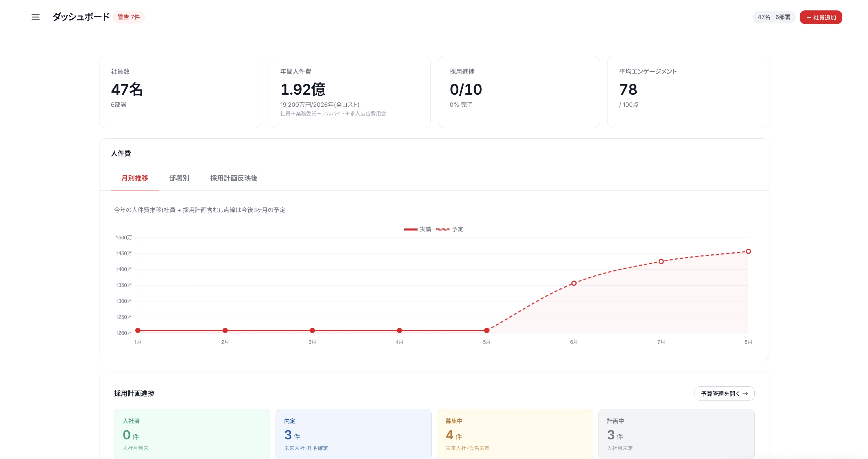
Task: Click the 1500万 y-axis label
Action: (124, 238)
